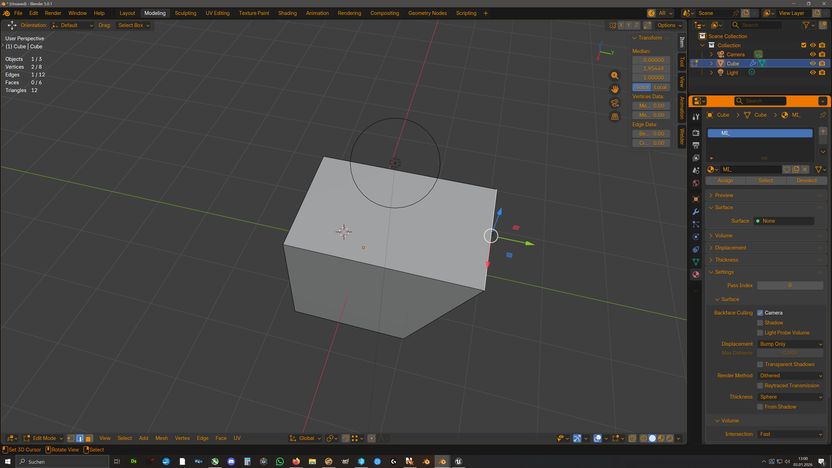
Task: Click the Pass Index value field
Action: [790, 285]
